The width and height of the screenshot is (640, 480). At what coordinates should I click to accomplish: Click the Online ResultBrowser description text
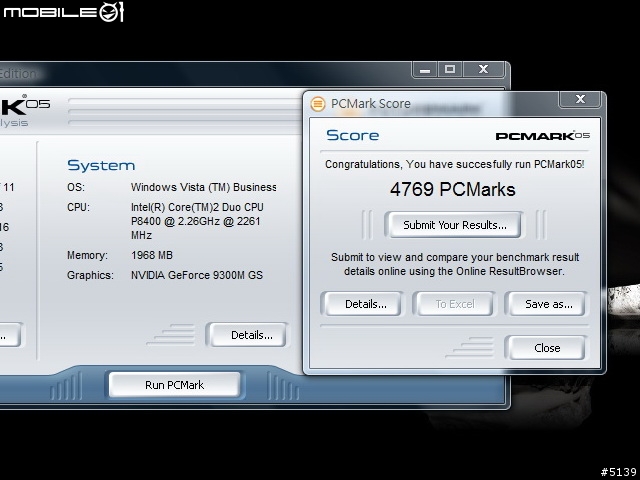click(455, 264)
